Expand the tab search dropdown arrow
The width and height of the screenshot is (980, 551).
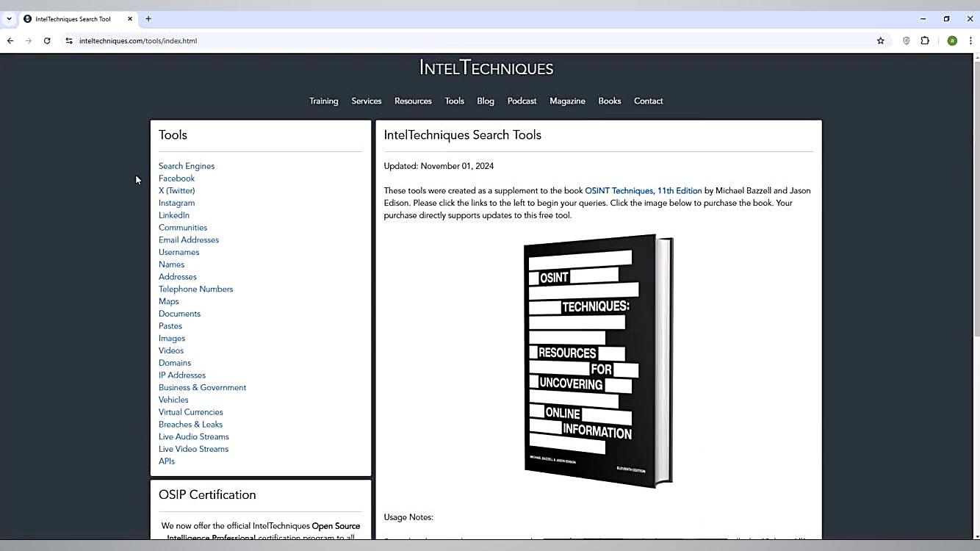click(x=9, y=18)
